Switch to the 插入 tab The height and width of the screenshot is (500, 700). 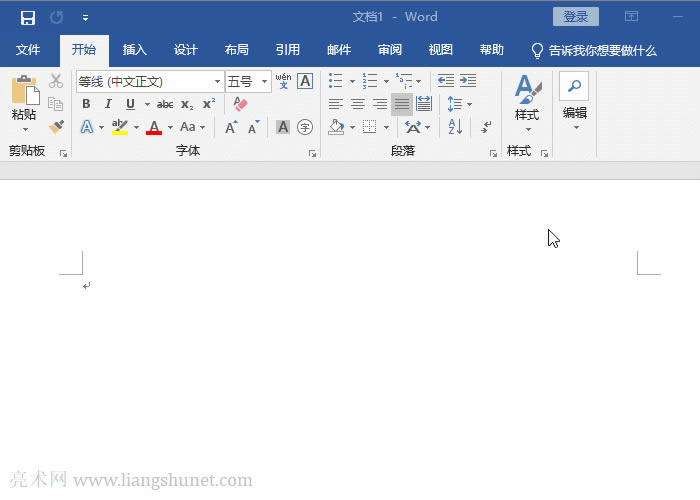point(134,50)
